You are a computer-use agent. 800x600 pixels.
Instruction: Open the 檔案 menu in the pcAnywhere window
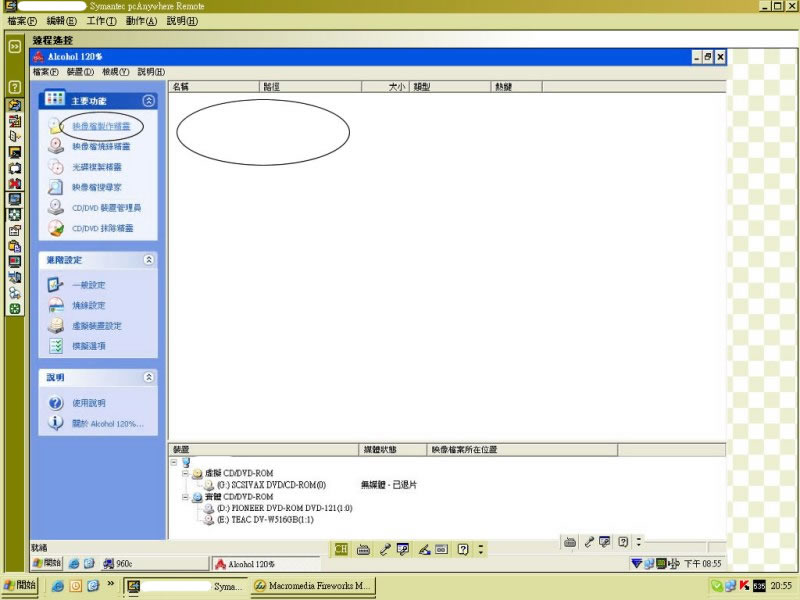22,21
